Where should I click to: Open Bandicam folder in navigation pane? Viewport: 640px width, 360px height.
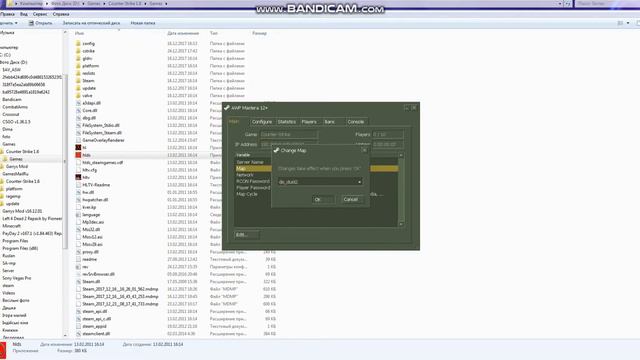point(12,100)
